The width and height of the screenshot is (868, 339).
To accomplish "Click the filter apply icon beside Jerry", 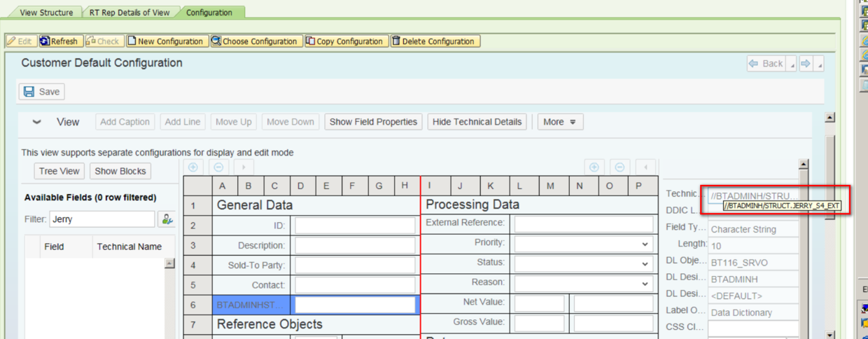I will point(167,219).
